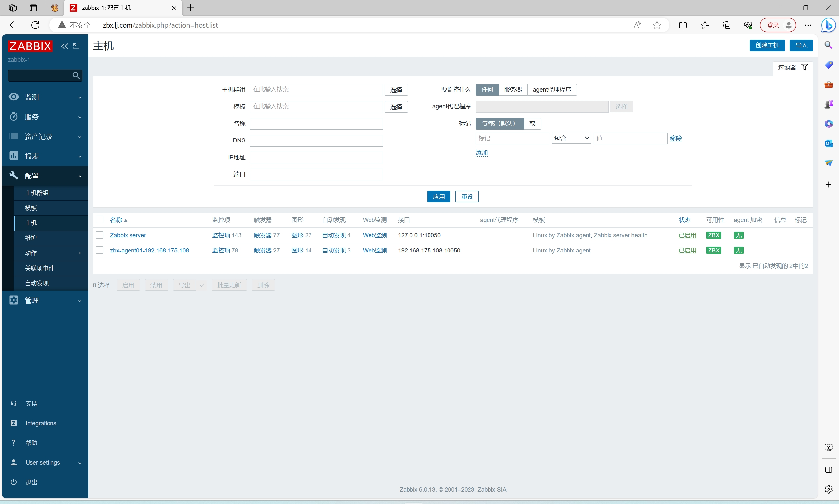Open the '模板' configuration submenu item

[31, 208]
